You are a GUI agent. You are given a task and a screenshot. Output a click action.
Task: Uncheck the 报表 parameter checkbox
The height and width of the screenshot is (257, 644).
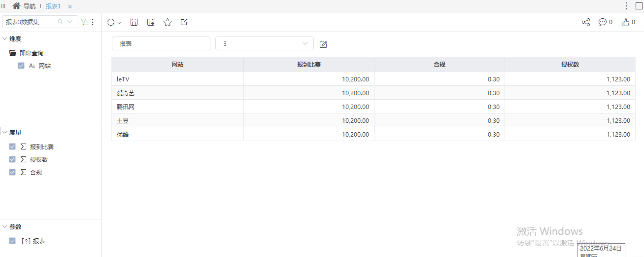point(12,241)
